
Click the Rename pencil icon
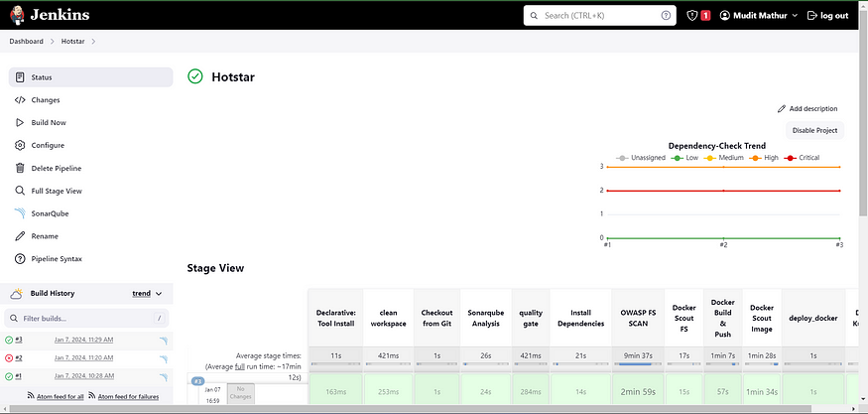pyautogui.click(x=20, y=236)
